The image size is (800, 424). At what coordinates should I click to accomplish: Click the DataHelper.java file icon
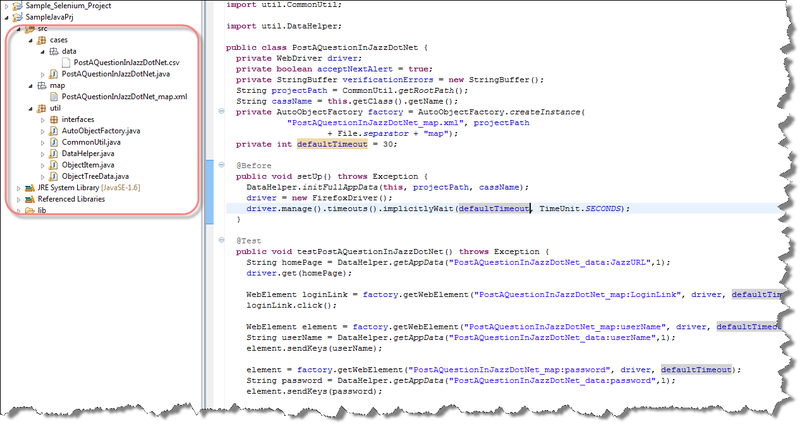click(54, 154)
